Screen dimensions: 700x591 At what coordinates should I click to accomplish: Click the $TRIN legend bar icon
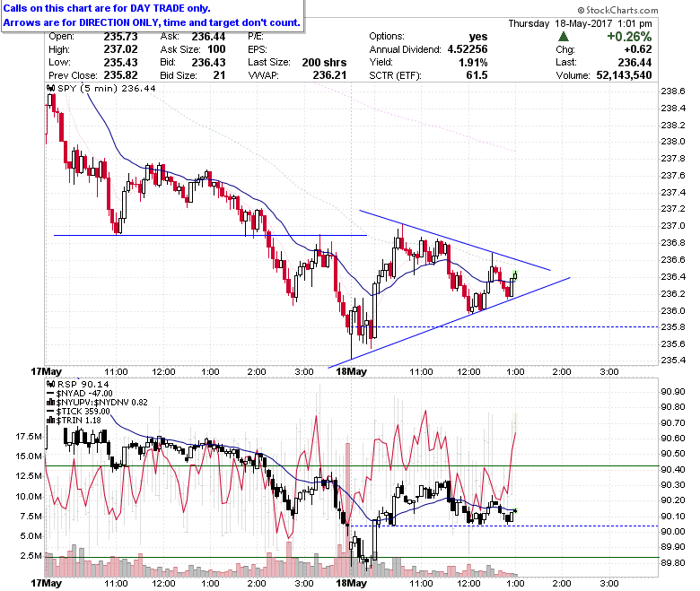coord(50,421)
